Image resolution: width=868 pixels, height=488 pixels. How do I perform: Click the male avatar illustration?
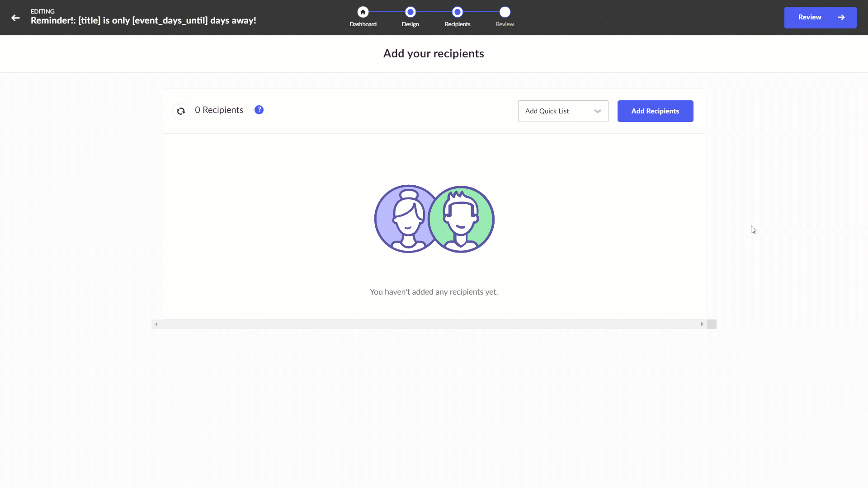(x=461, y=219)
